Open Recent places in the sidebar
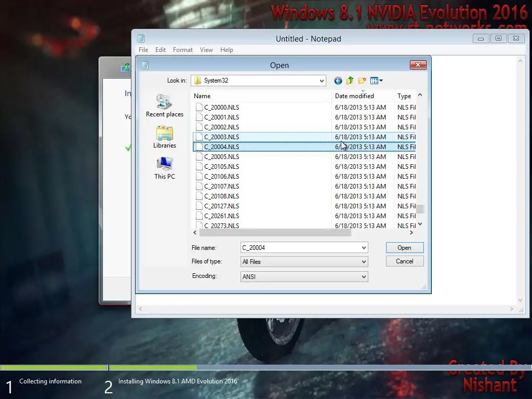 [x=165, y=106]
